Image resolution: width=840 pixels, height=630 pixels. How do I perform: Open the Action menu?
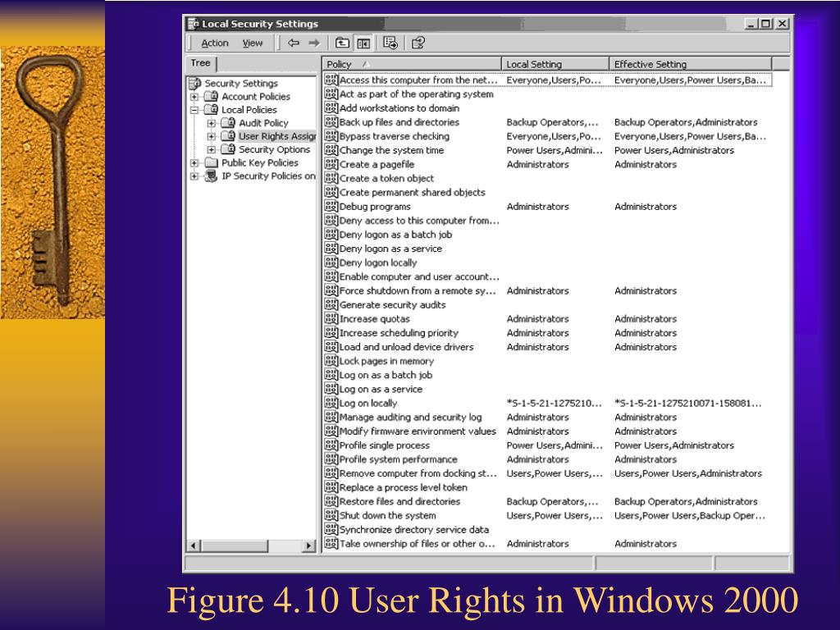pyautogui.click(x=215, y=43)
